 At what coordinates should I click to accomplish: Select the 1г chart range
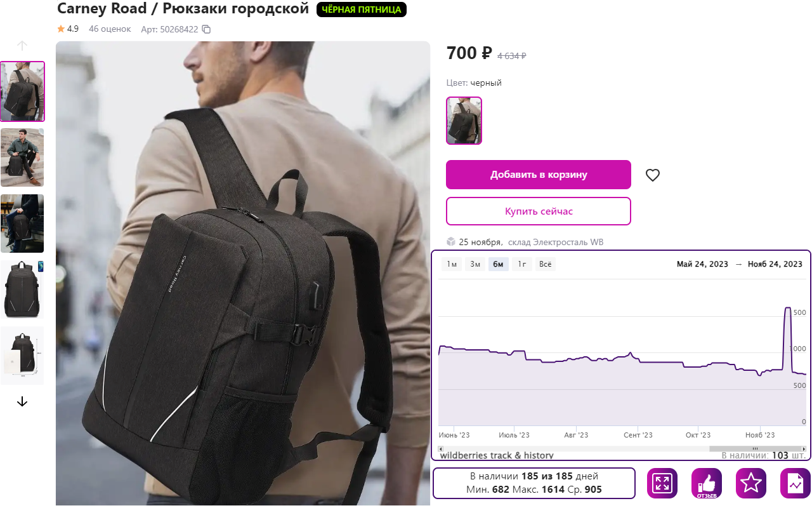click(x=521, y=264)
